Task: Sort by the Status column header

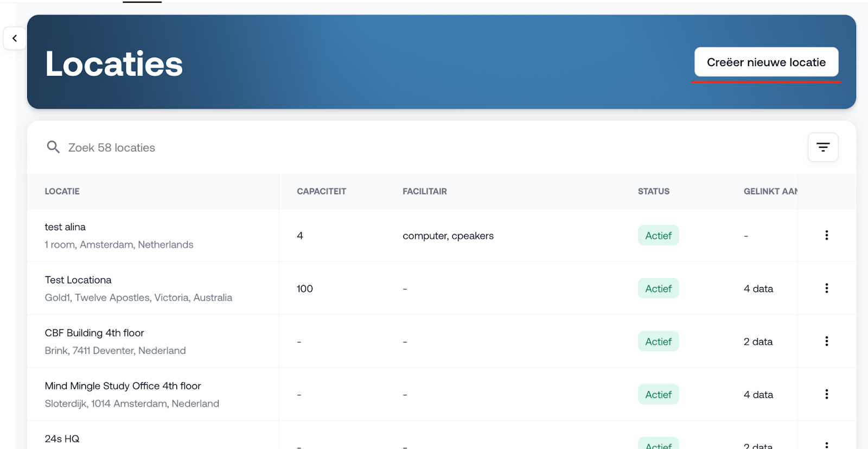Action: [653, 191]
